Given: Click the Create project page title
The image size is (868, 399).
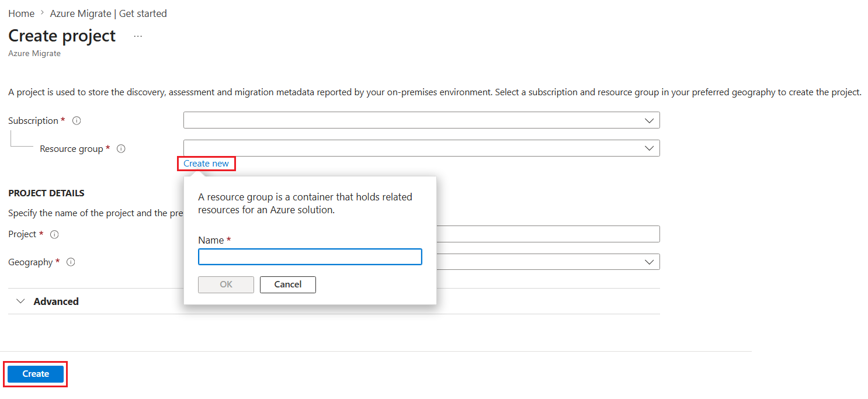Looking at the screenshot, I should 62,36.
